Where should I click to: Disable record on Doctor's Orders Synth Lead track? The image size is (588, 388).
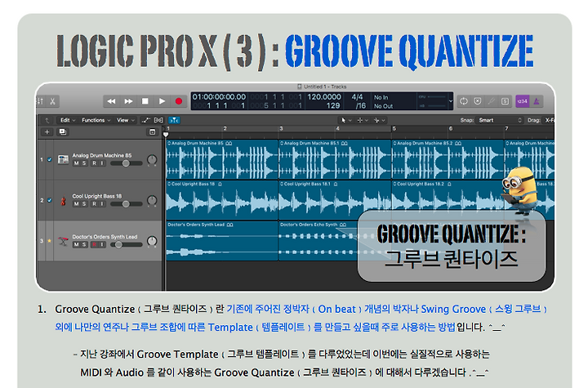pyautogui.click(x=95, y=245)
